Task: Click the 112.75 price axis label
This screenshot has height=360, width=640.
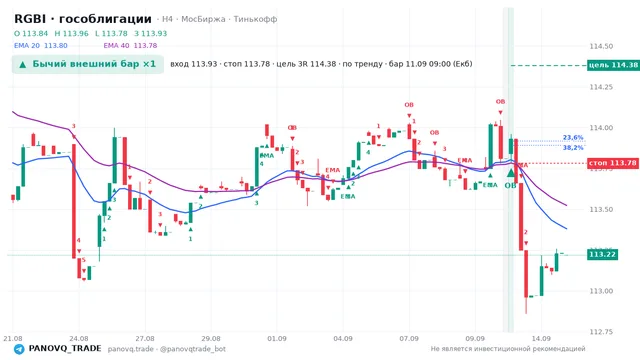Action: point(601,332)
